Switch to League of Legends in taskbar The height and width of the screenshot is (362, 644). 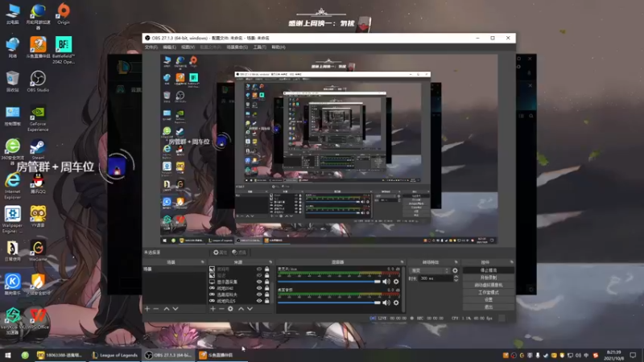coord(114,355)
